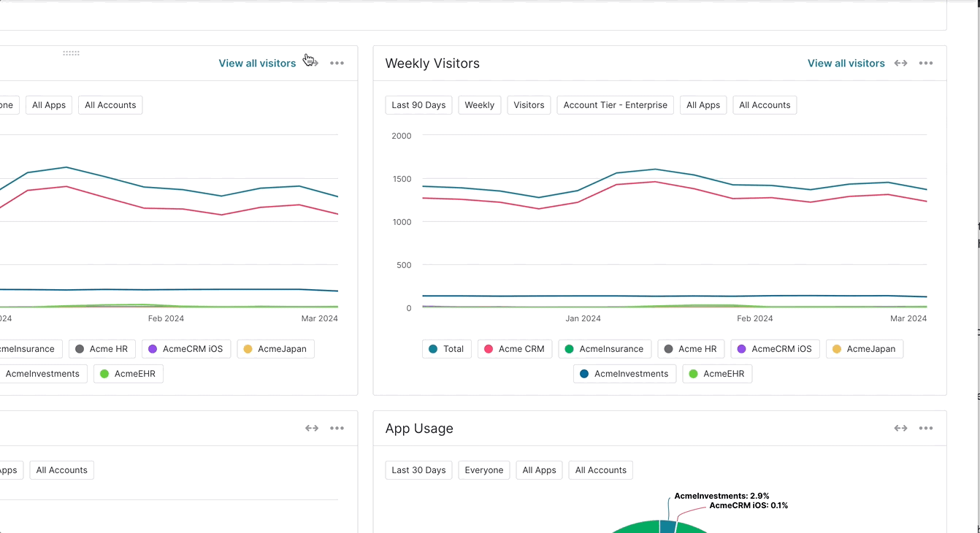Toggle AcmeCRM iOS legend chip in the left-hand widget
The image size is (980, 533).
tap(186, 349)
